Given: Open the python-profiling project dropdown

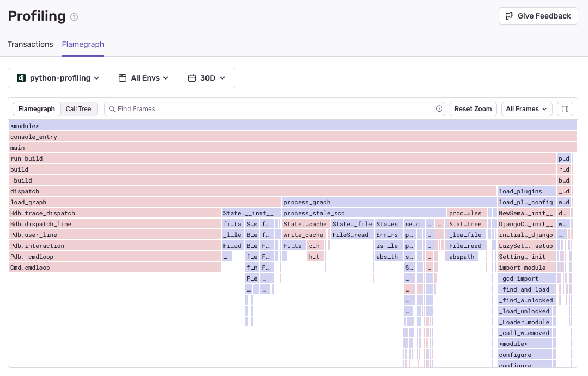Looking at the screenshot, I should (58, 78).
